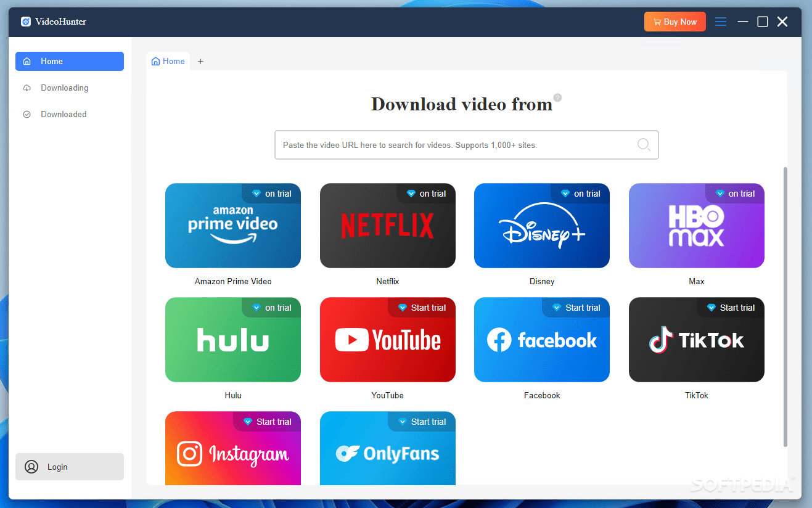Open the Amazon Prime Video tile
This screenshot has height=508, width=812.
pos(233,226)
